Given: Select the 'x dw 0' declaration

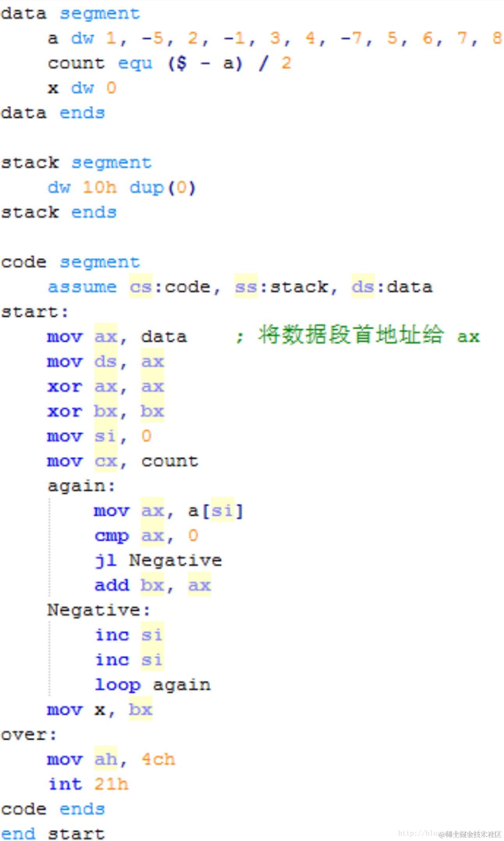Looking at the screenshot, I should (x=82, y=88).
